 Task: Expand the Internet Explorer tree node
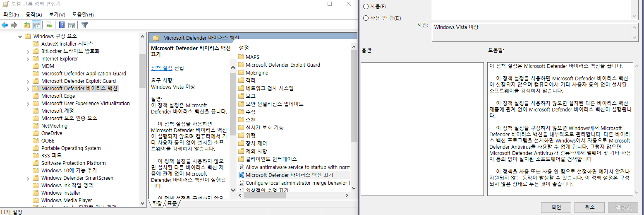tap(28, 58)
